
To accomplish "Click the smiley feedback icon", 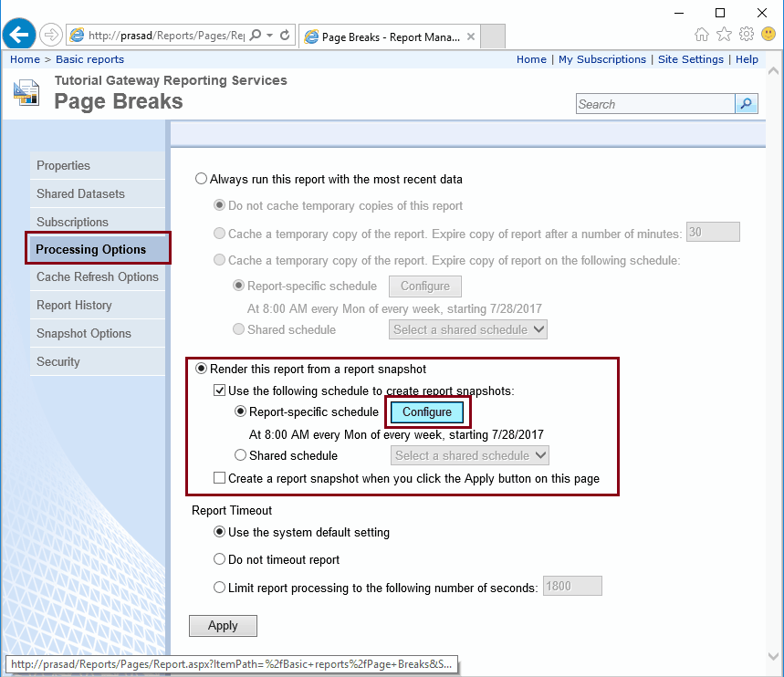I will click(x=769, y=33).
